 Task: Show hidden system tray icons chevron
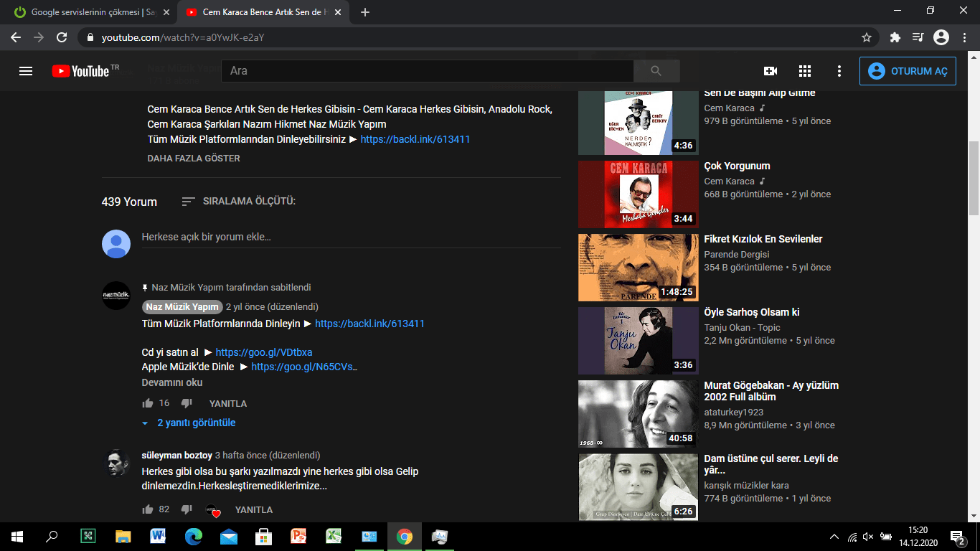click(x=834, y=537)
